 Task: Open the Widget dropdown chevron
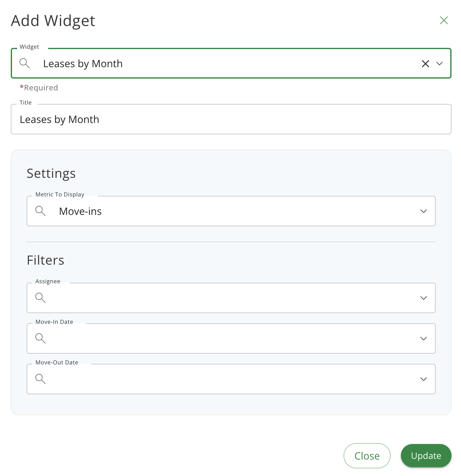tap(440, 64)
